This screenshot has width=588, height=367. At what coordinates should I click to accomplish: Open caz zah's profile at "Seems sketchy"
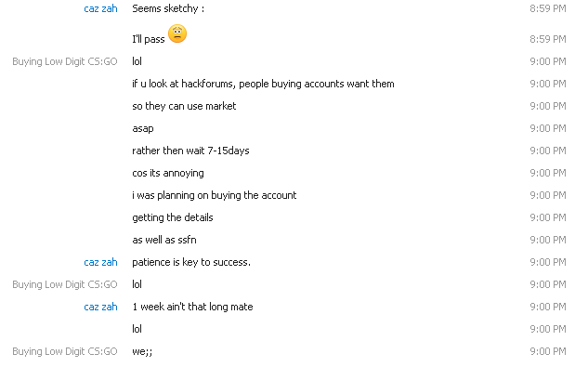pyautogui.click(x=100, y=8)
